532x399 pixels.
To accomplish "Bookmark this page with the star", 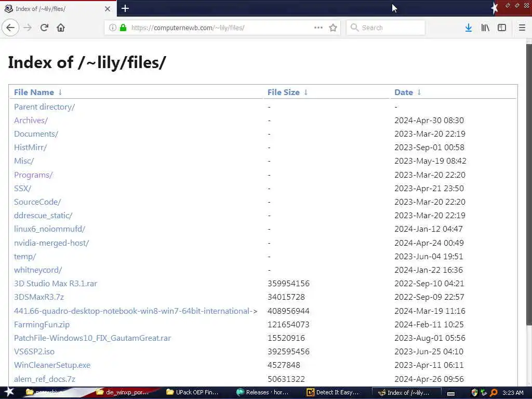I will [333, 28].
